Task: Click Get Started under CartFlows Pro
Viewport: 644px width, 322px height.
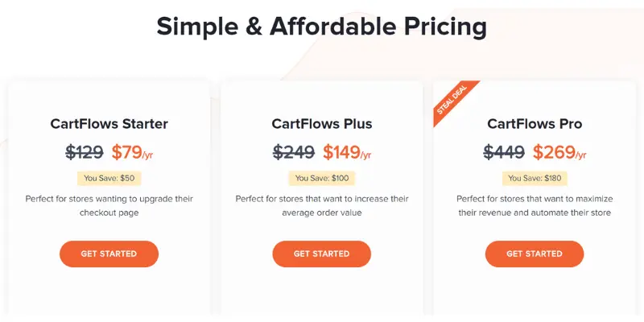Action: [535, 254]
